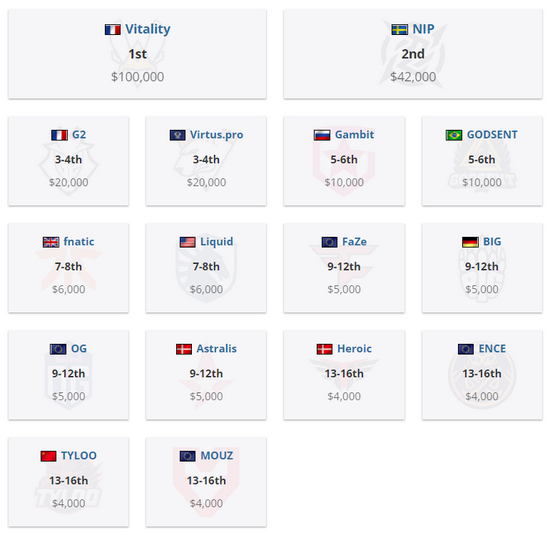Open the NIP team page link
This screenshot has width=550, height=535.
point(423,29)
